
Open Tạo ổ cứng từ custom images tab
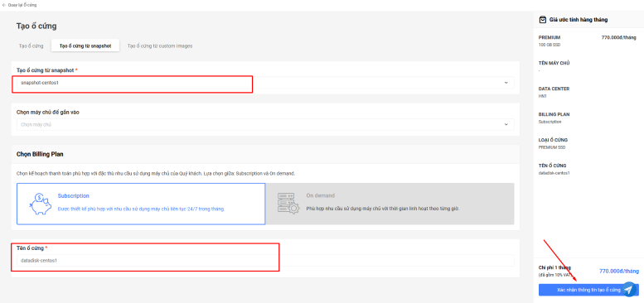coord(160,46)
